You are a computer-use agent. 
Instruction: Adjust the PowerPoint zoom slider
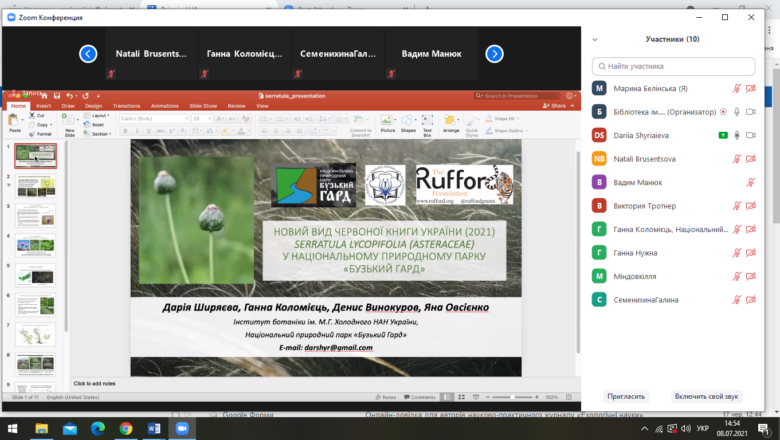tap(512, 397)
